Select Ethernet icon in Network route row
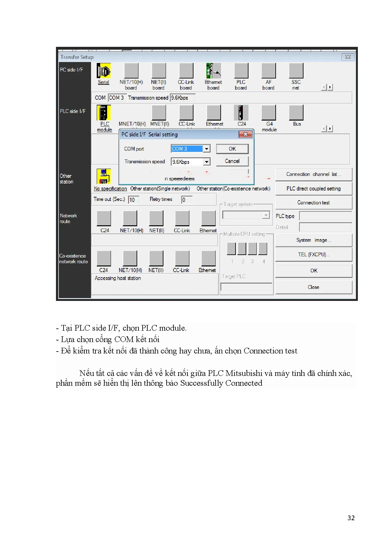The width and height of the screenshot is (392, 555). [208, 219]
